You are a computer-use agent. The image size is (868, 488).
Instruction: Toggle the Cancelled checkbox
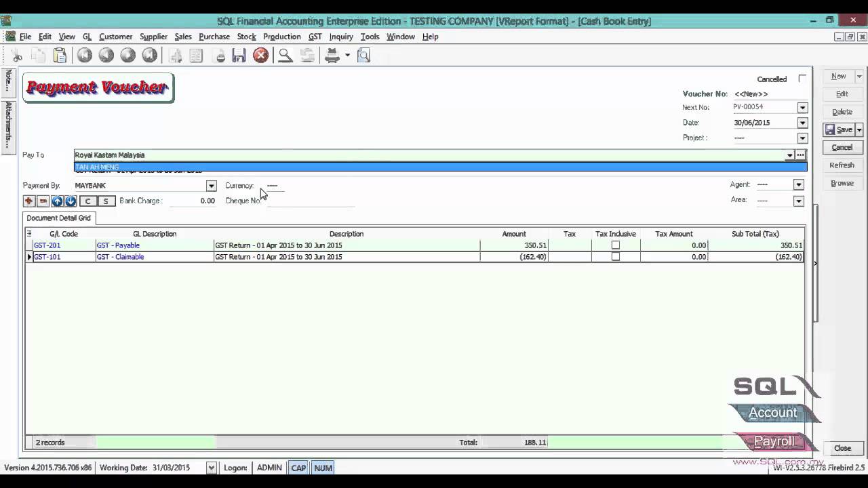(802, 79)
